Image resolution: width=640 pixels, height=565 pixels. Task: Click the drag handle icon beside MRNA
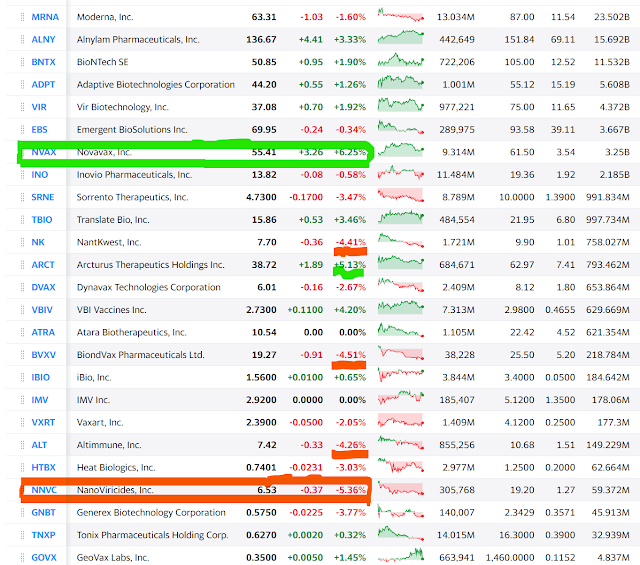pyautogui.click(x=22, y=17)
